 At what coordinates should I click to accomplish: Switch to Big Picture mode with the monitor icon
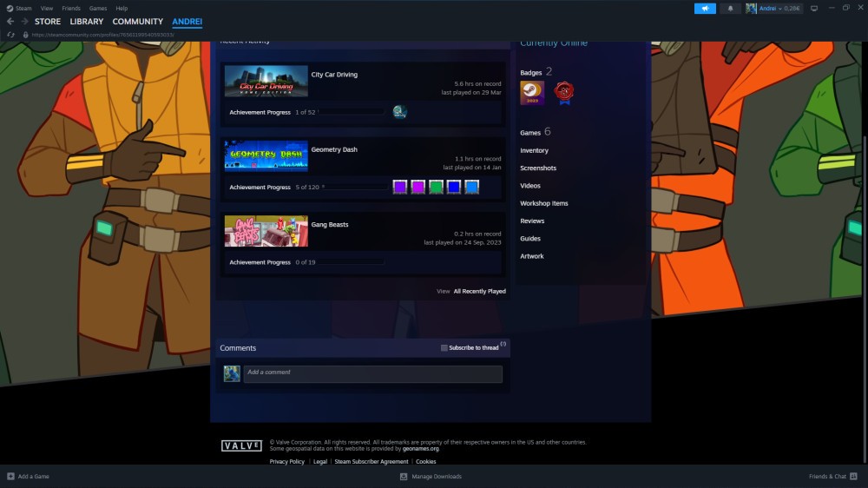814,9
